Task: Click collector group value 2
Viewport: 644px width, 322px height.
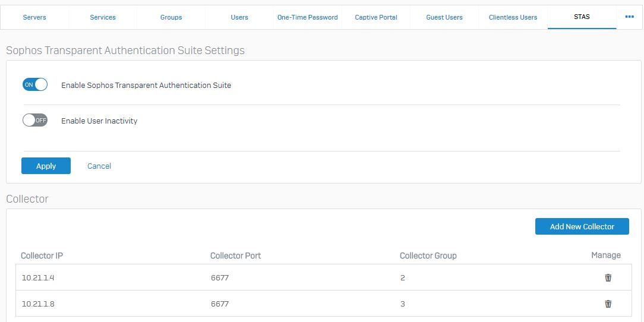Action: pos(403,277)
